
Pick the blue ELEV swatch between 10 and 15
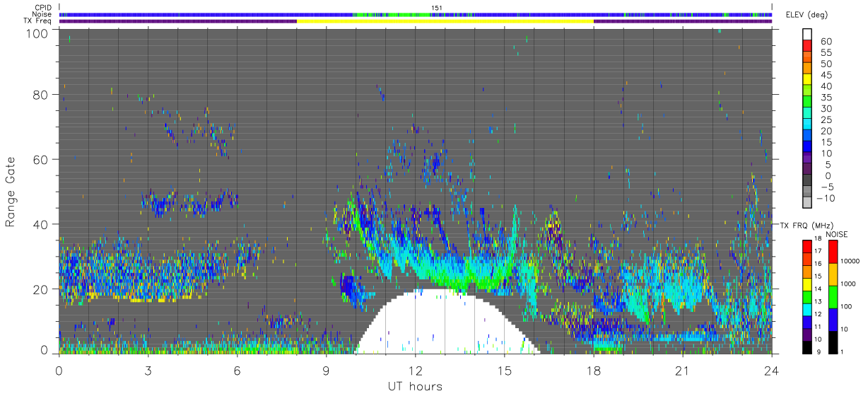(x=807, y=146)
